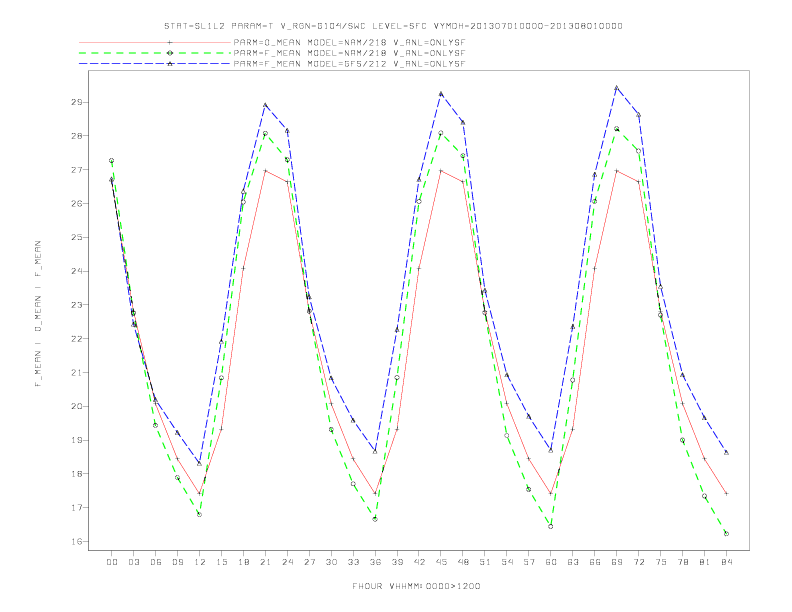The image size is (792, 612).
Task: Click the x-axis tick label 81
Action: (705, 562)
